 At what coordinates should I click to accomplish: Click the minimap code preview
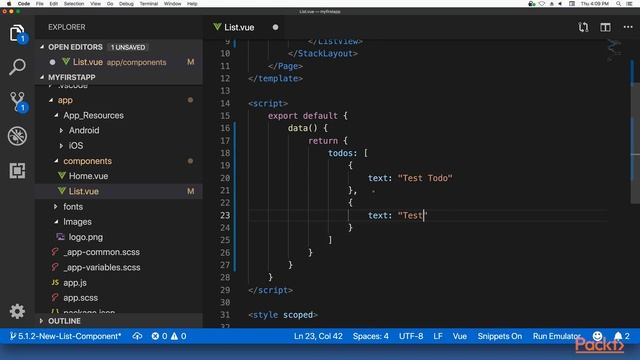coord(614,51)
